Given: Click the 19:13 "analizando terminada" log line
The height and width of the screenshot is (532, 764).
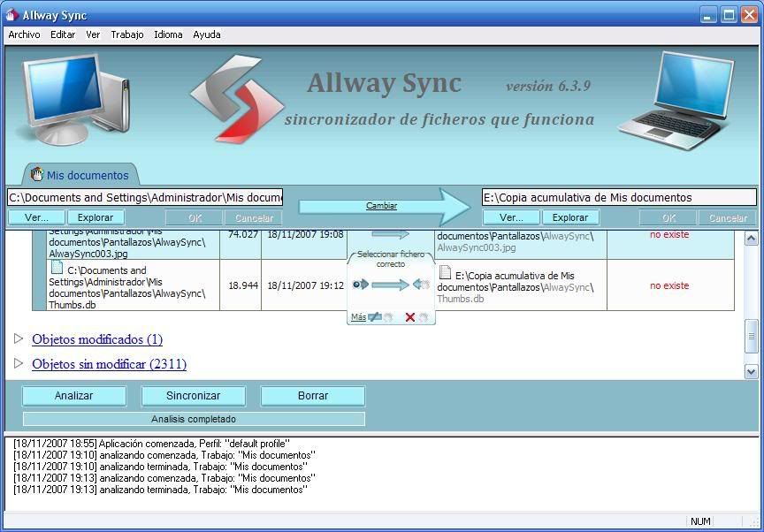Looking at the screenshot, I should click(160, 490).
